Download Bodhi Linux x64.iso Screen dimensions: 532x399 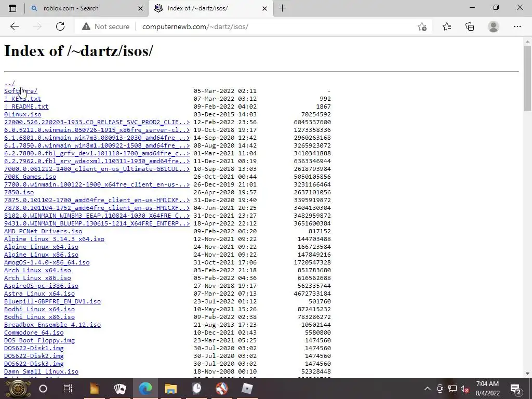pos(39,310)
